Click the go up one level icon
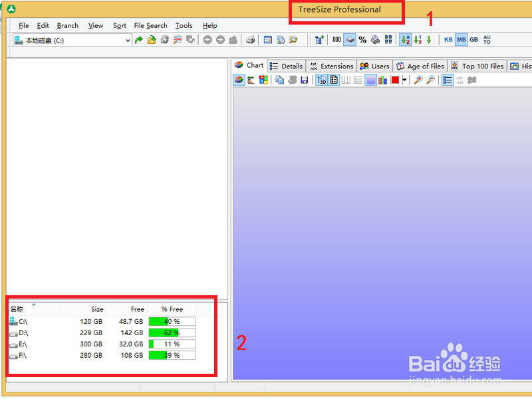Screen dimensions: 532x399 (x=233, y=40)
